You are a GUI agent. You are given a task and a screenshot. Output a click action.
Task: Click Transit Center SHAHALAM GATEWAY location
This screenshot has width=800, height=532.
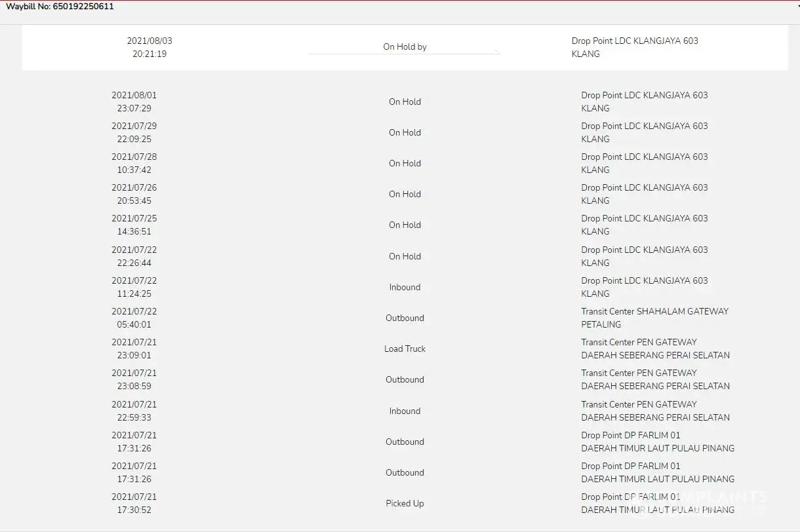tap(654, 318)
